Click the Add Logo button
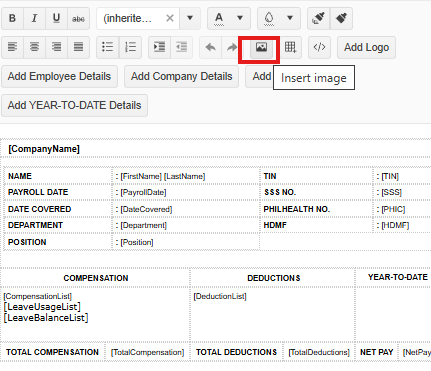Image resolution: width=431 pixels, height=371 pixels. tap(366, 47)
